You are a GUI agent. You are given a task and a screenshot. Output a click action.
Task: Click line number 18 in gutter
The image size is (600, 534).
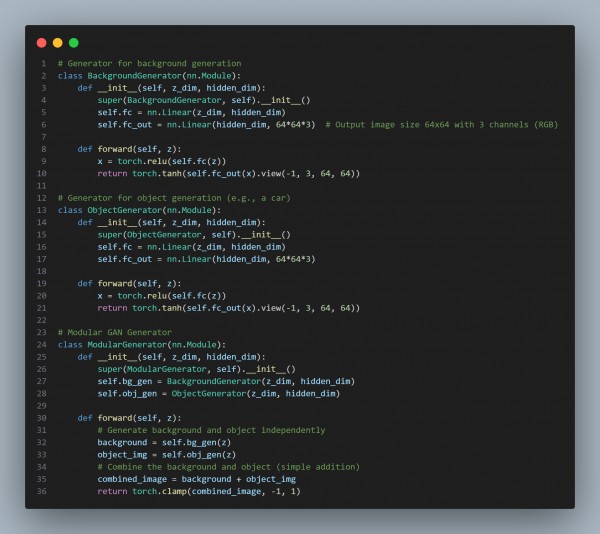(41, 272)
